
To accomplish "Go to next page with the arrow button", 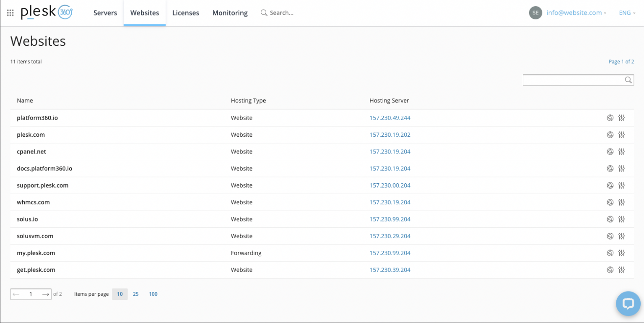I will 46,294.
